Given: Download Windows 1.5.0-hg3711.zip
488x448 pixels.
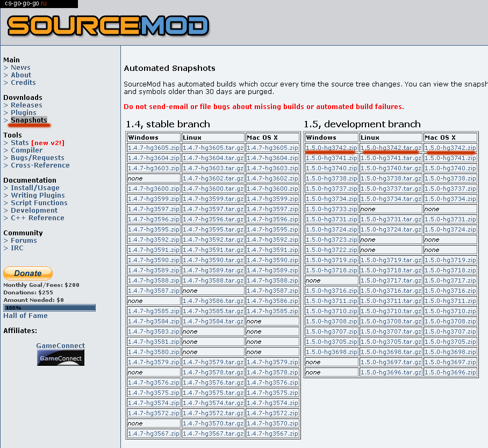Looking at the screenshot, I should (332, 301).
